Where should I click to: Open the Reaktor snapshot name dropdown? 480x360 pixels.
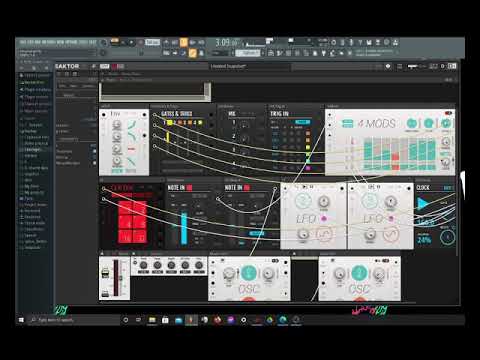[x=250, y=66]
